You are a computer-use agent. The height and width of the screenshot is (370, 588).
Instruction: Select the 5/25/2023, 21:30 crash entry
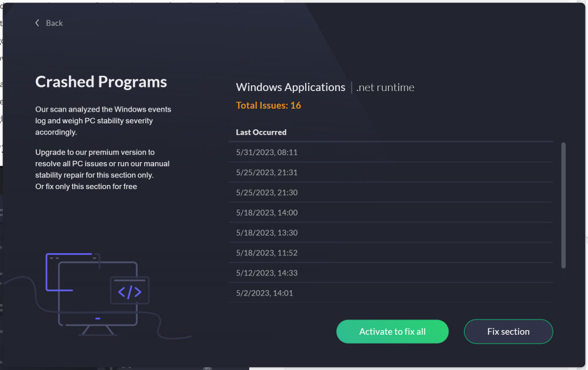pyautogui.click(x=390, y=193)
